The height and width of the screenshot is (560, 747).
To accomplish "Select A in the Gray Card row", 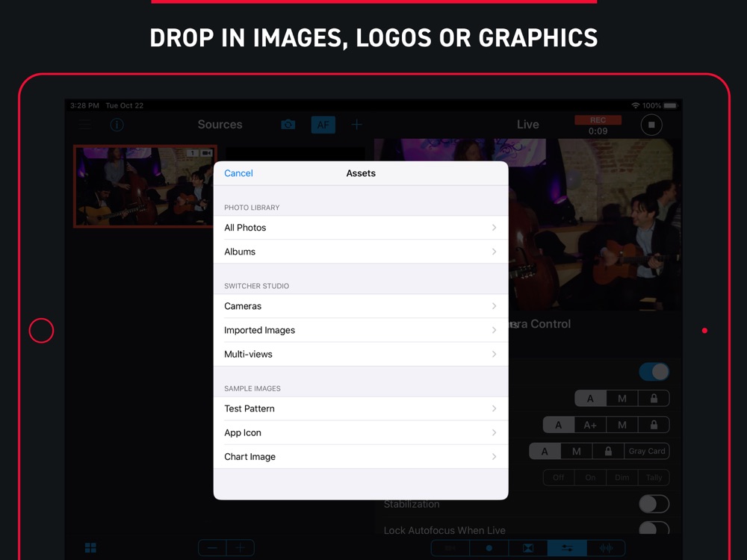I will (545, 451).
